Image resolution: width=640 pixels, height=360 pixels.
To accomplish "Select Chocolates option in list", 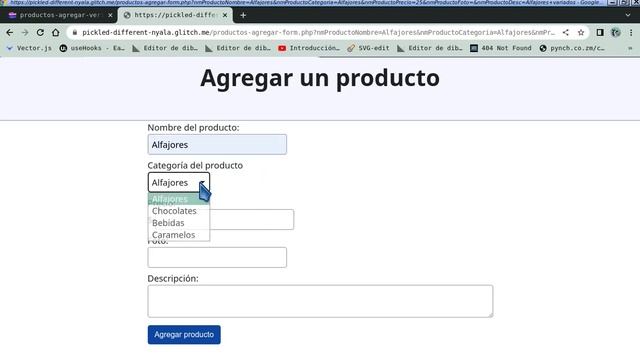I will coord(179,211).
